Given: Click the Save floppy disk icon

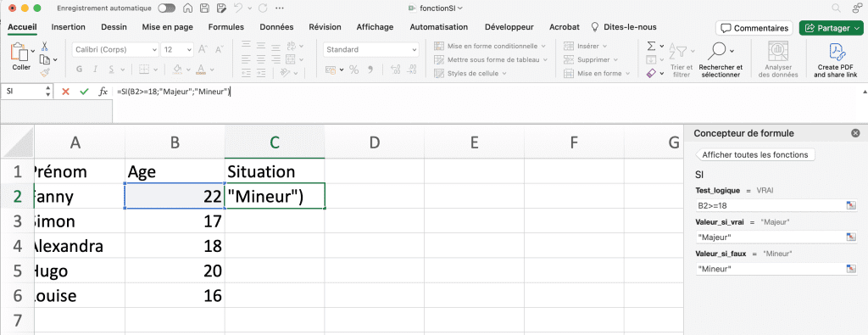Looking at the screenshot, I should coord(204,8).
